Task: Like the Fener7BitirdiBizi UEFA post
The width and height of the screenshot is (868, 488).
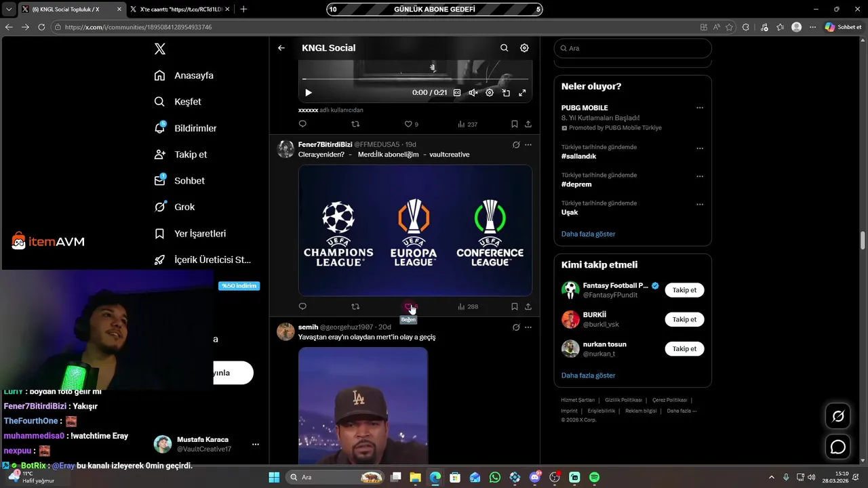Action: pyautogui.click(x=409, y=306)
